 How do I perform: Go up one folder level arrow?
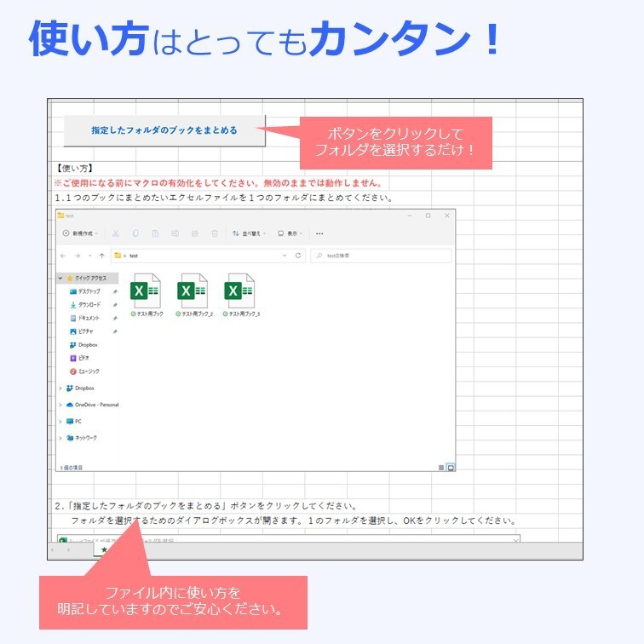[x=102, y=256]
